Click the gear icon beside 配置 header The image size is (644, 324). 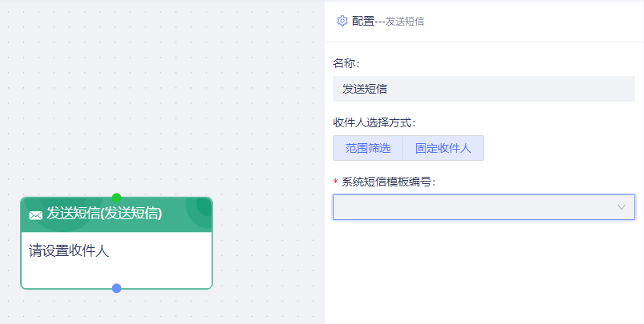(x=342, y=21)
